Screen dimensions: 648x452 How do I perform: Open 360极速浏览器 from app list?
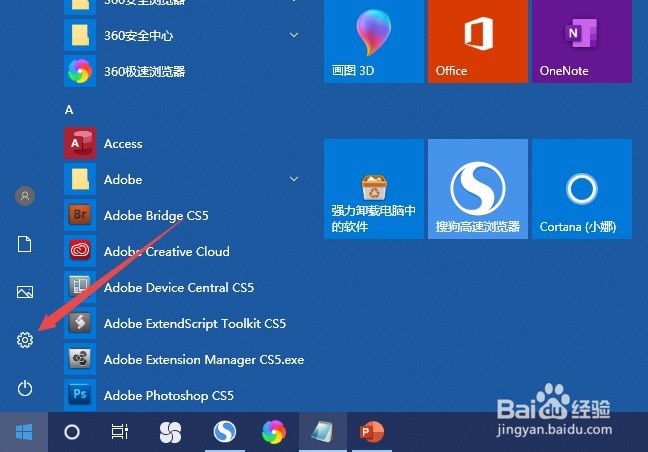tap(184, 71)
